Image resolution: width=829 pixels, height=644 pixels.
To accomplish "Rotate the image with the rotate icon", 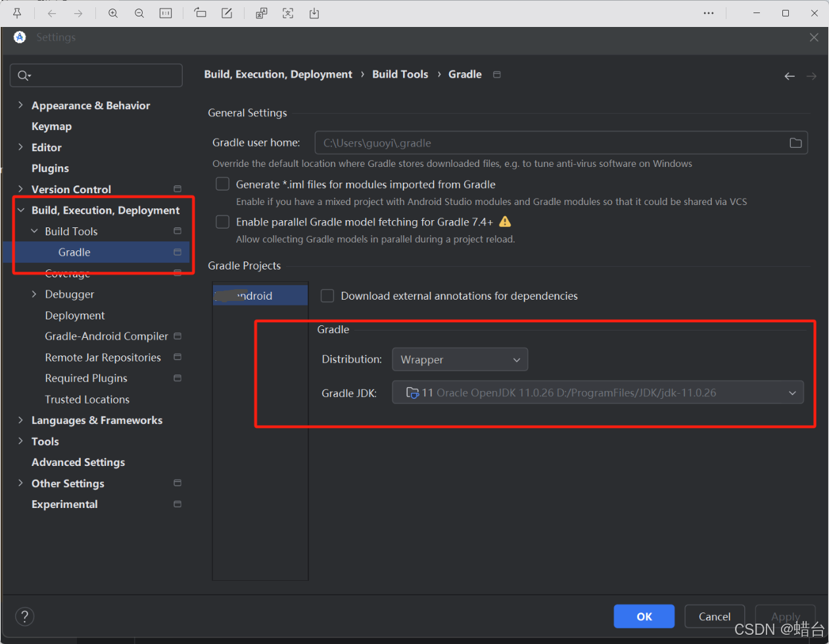I will click(201, 13).
